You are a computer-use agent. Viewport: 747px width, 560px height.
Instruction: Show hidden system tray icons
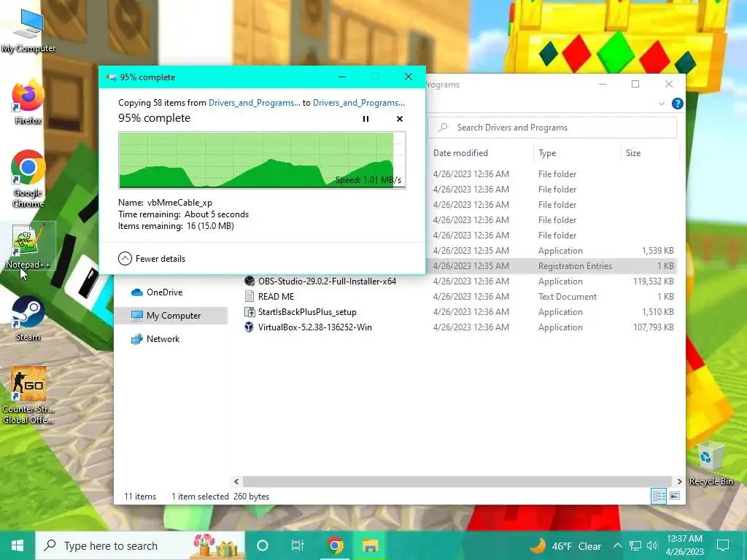[617, 545]
